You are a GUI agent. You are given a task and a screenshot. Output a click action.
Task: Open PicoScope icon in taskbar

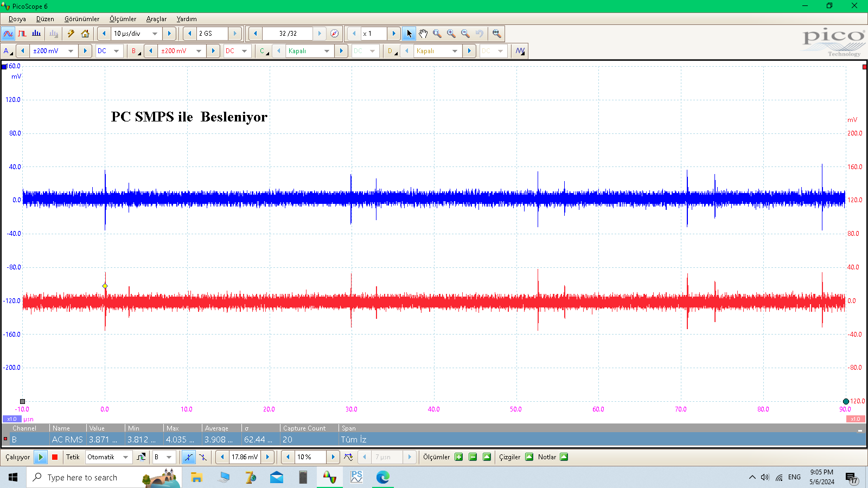[x=330, y=477]
